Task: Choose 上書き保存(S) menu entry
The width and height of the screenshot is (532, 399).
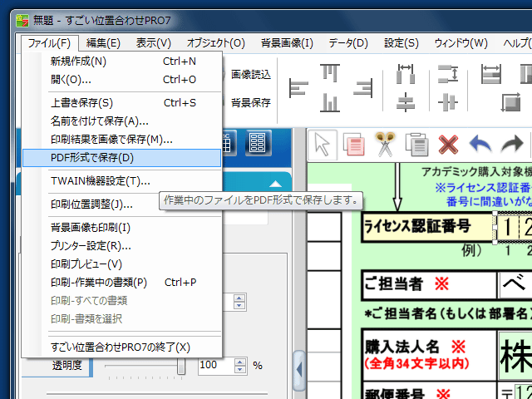Action: tap(122, 103)
